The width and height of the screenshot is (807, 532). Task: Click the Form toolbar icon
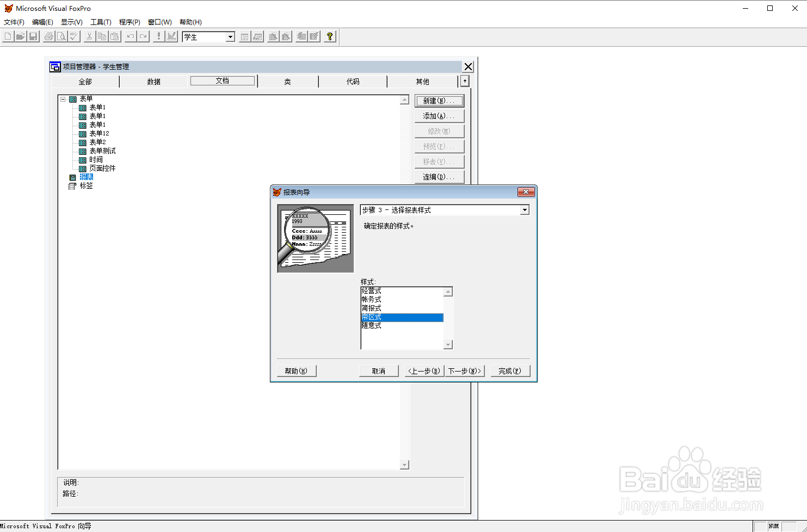(273, 36)
